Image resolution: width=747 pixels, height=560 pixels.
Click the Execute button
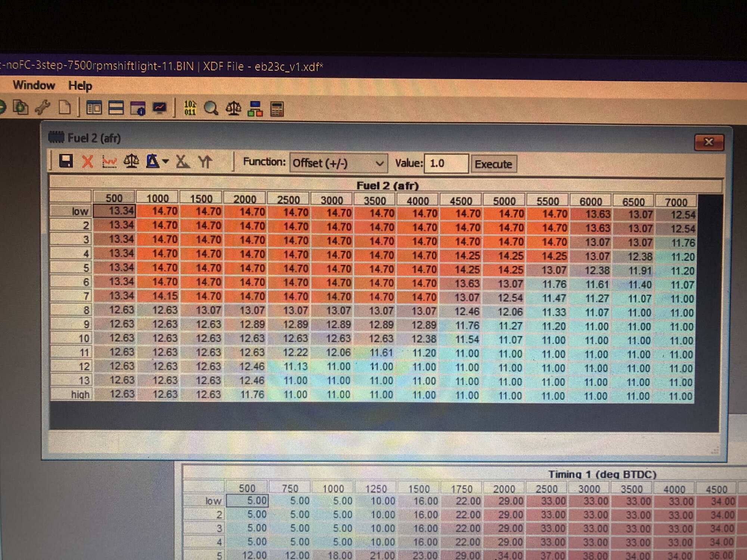pos(494,164)
